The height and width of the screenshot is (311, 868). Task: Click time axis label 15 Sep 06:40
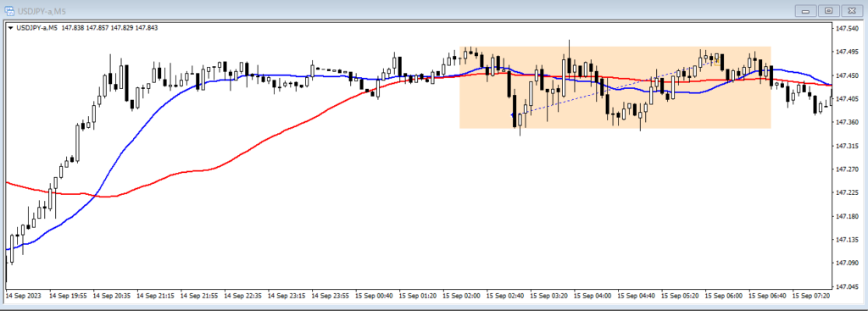pos(767,297)
